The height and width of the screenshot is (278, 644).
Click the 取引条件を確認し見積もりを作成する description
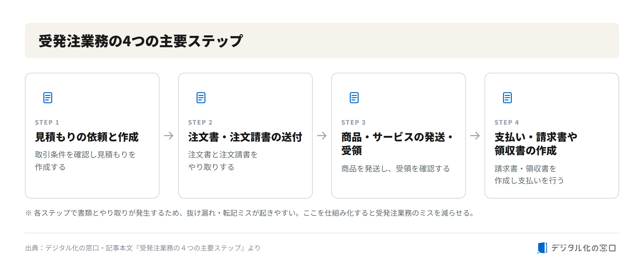85,161
